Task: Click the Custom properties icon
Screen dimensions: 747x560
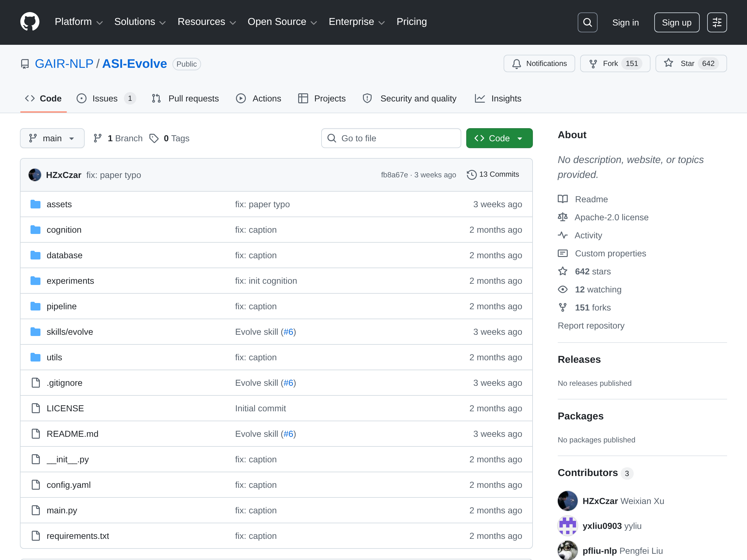Action: point(563,253)
